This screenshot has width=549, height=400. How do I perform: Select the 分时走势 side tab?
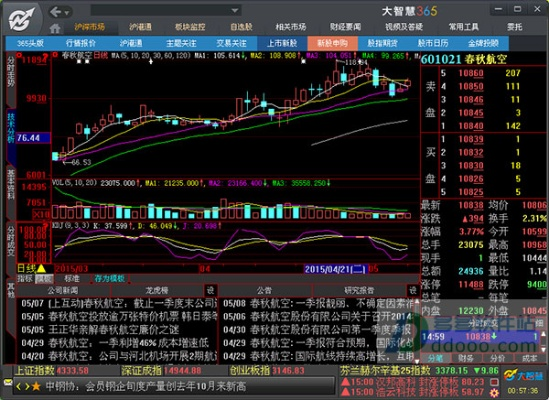pos(11,79)
